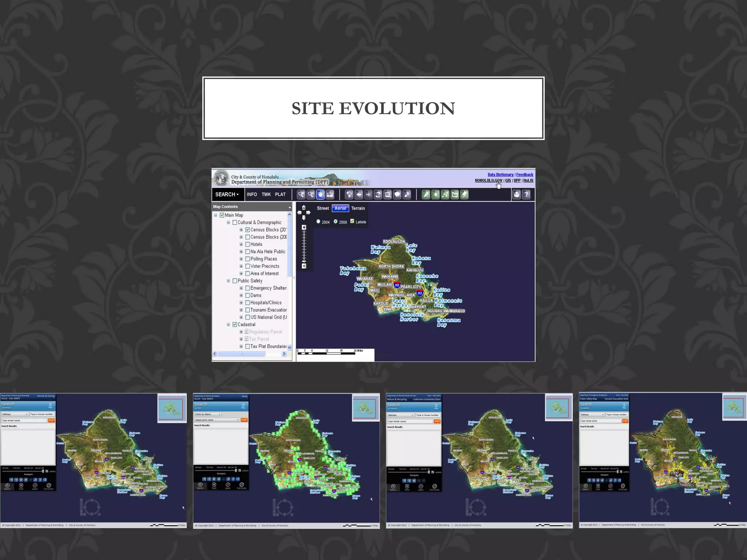This screenshot has width=747, height=560.
Task: Select the green eraser tool
Action: [x=464, y=195]
